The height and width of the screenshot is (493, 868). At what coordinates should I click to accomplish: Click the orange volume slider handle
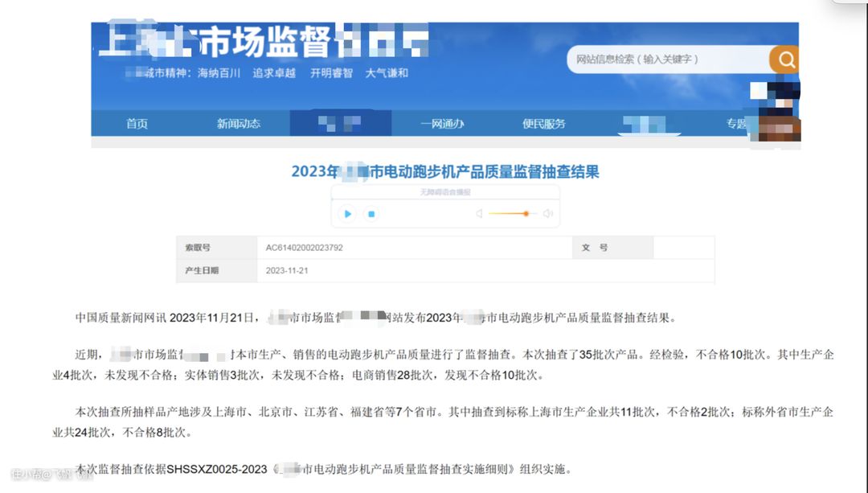tap(526, 214)
